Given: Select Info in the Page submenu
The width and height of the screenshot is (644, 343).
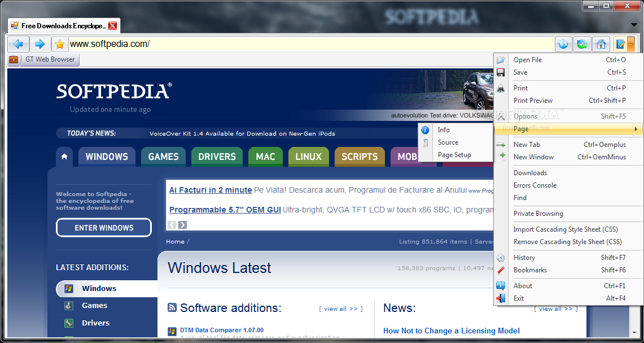Looking at the screenshot, I should (x=455, y=130).
